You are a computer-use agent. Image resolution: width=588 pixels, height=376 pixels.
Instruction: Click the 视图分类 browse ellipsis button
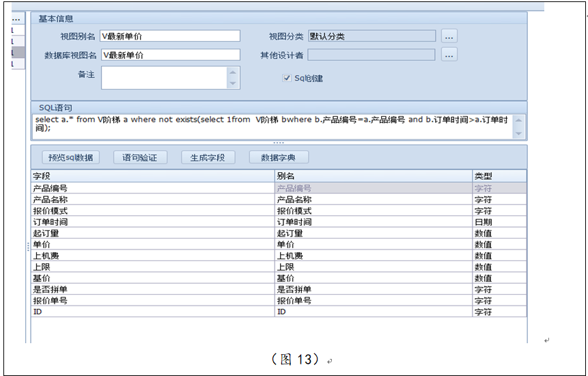point(449,36)
